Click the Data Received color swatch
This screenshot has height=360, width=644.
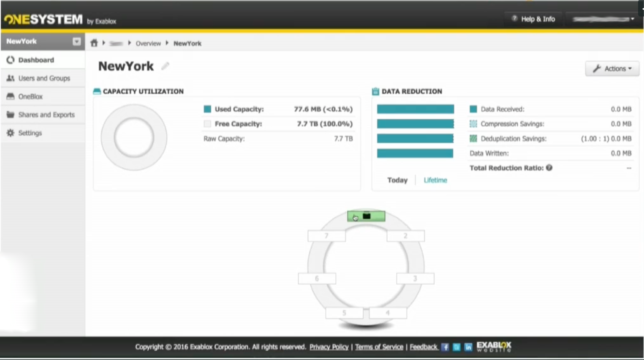pyautogui.click(x=473, y=109)
